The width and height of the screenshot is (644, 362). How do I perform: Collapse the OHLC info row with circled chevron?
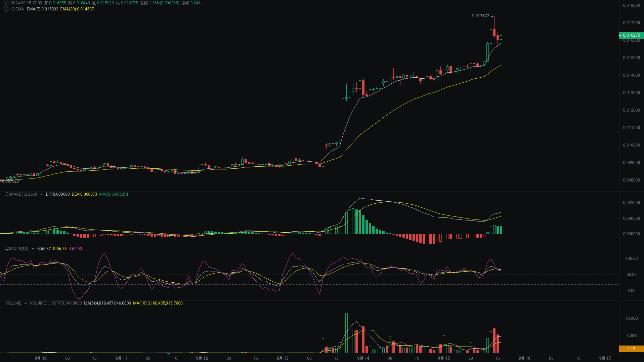point(6,3)
